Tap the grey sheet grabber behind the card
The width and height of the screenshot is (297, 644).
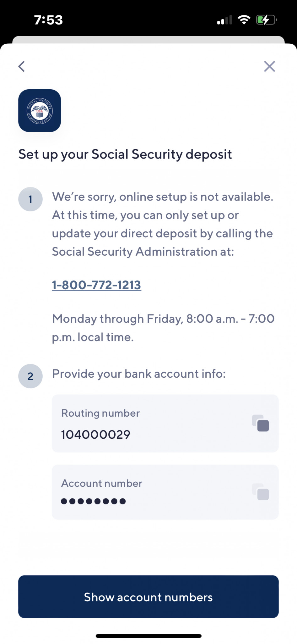coord(148,40)
